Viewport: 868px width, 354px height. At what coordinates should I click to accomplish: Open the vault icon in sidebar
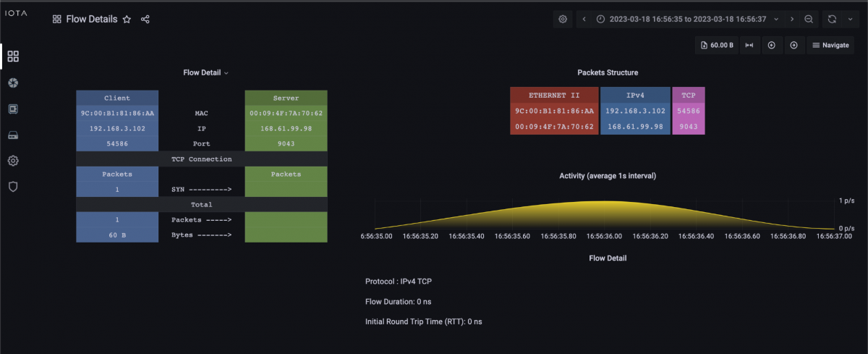pos(13,109)
